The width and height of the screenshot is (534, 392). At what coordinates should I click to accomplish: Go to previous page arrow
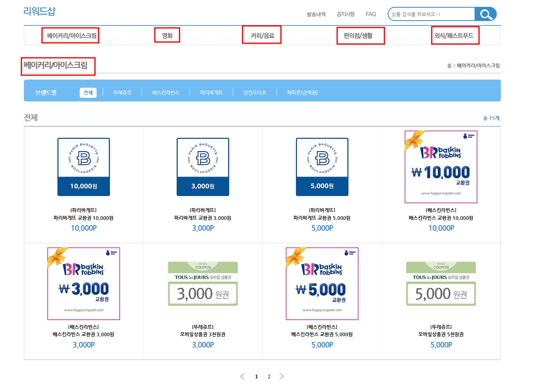tap(243, 376)
